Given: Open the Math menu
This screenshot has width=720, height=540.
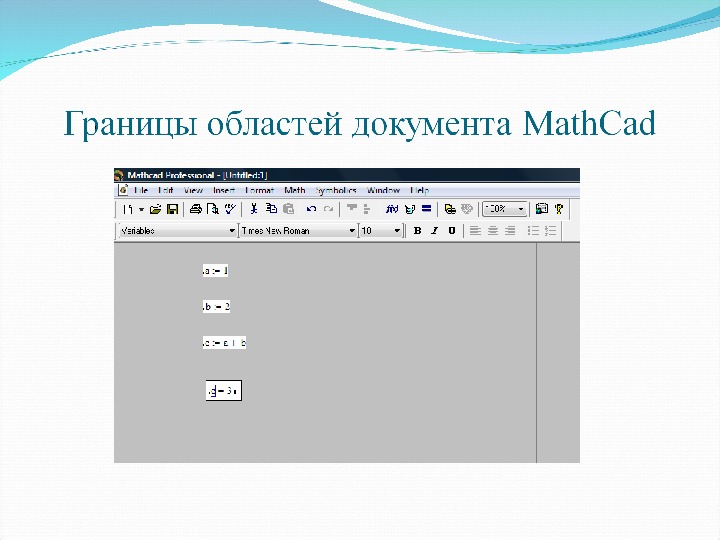Looking at the screenshot, I should (x=295, y=190).
